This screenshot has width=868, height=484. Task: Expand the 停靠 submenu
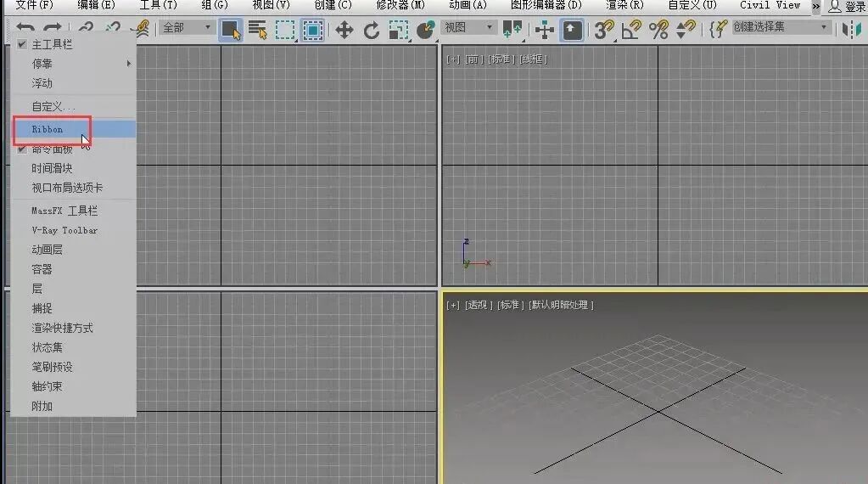73,64
